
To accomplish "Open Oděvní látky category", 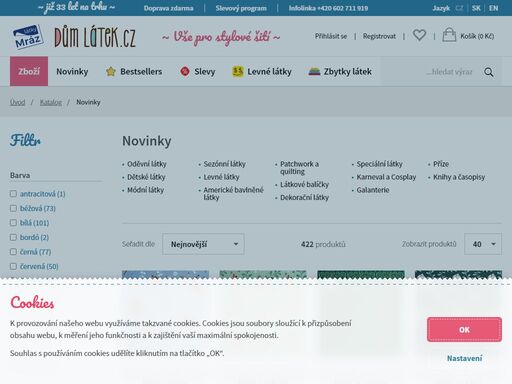I will coord(147,164).
